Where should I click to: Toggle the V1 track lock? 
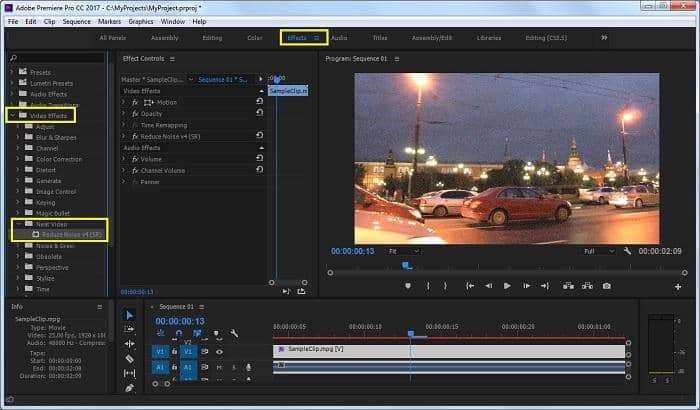click(175, 352)
